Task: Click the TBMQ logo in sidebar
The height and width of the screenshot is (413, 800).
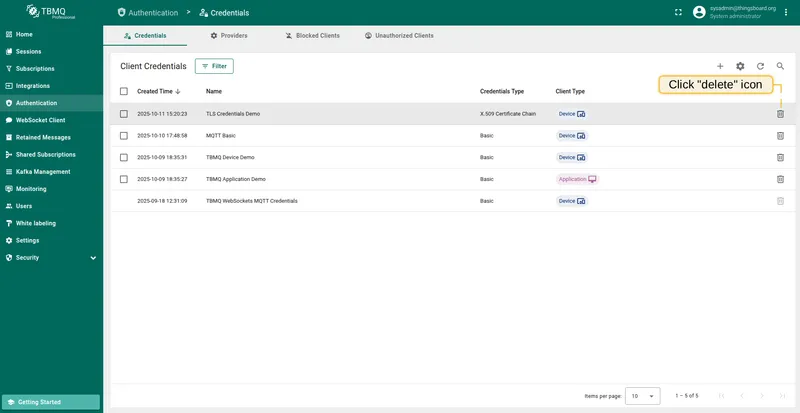Action: (x=51, y=12)
